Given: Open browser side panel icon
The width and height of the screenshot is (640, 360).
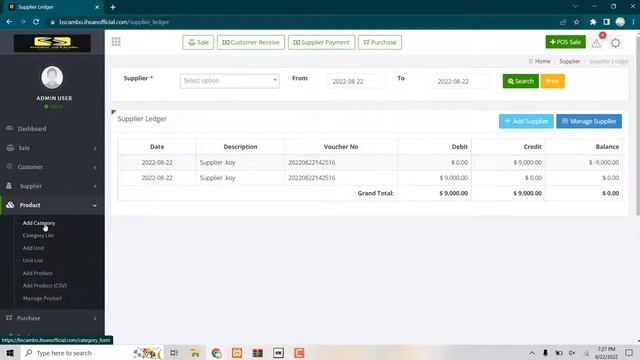Looking at the screenshot, I should tap(607, 22).
